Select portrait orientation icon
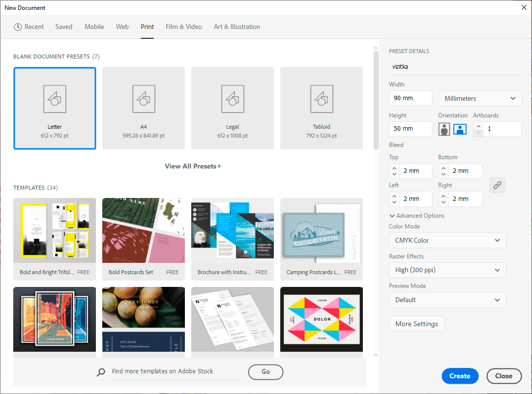 pos(444,129)
